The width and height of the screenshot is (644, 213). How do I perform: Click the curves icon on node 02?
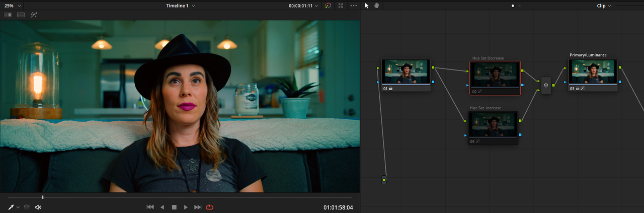coord(479,91)
